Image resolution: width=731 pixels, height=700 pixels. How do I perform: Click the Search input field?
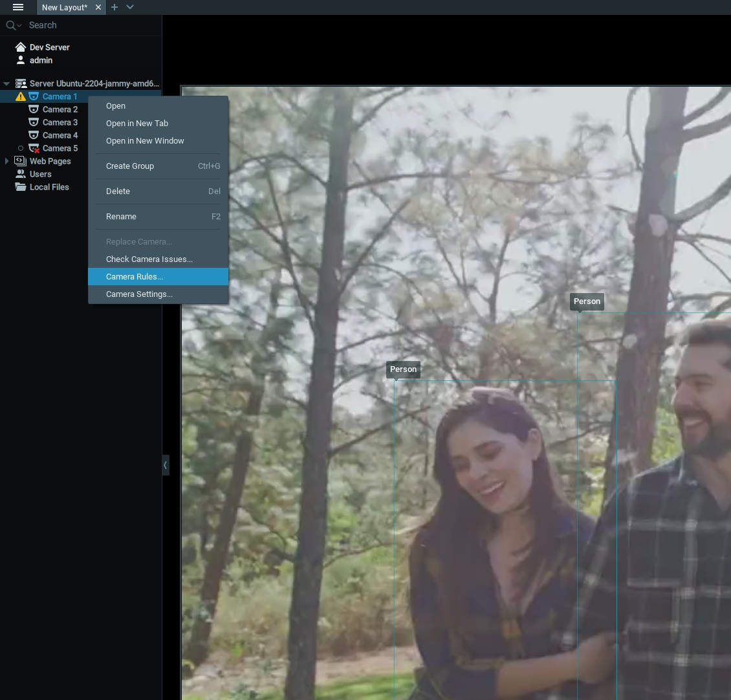[x=91, y=25]
